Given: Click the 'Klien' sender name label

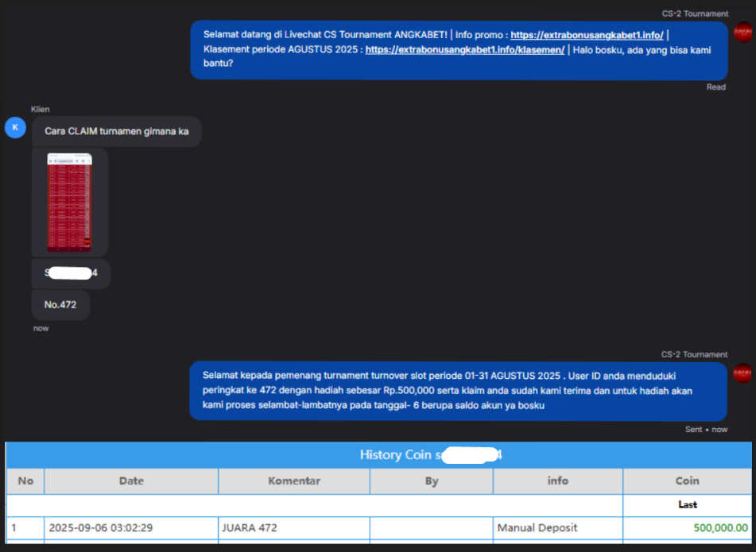Looking at the screenshot, I should pyautogui.click(x=40, y=110).
